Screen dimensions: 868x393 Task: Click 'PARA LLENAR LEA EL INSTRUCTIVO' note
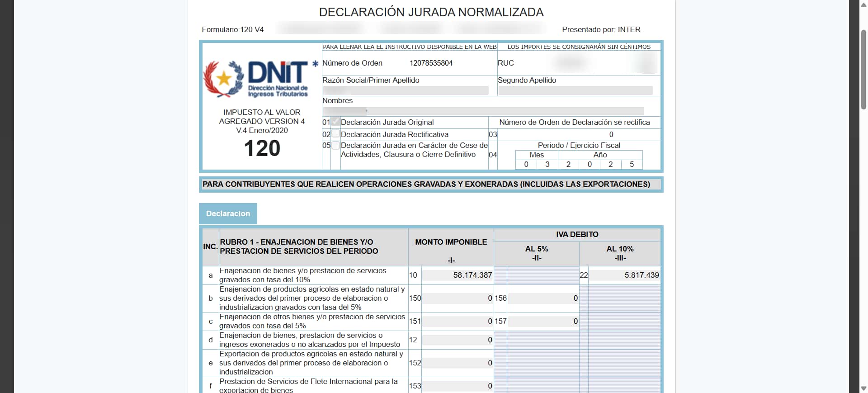pyautogui.click(x=410, y=47)
